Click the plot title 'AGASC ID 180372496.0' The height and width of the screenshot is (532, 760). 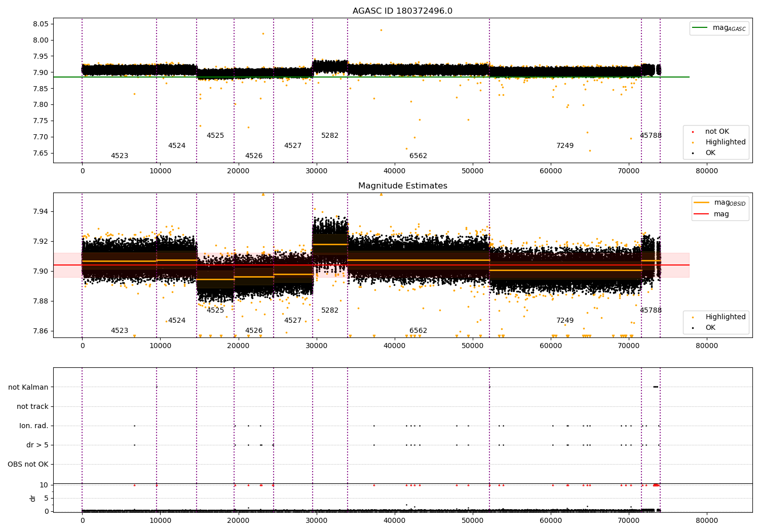[402, 11]
